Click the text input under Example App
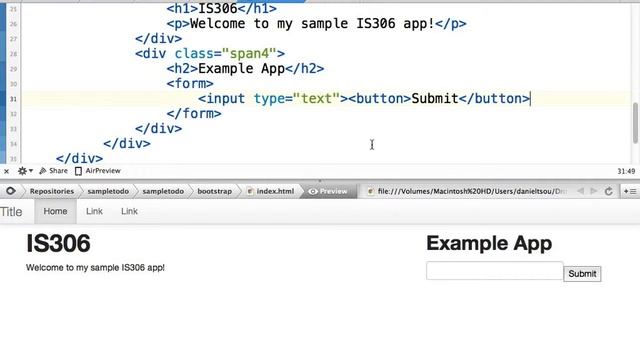Screen dimensions: 640x360 [x=494, y=271]
